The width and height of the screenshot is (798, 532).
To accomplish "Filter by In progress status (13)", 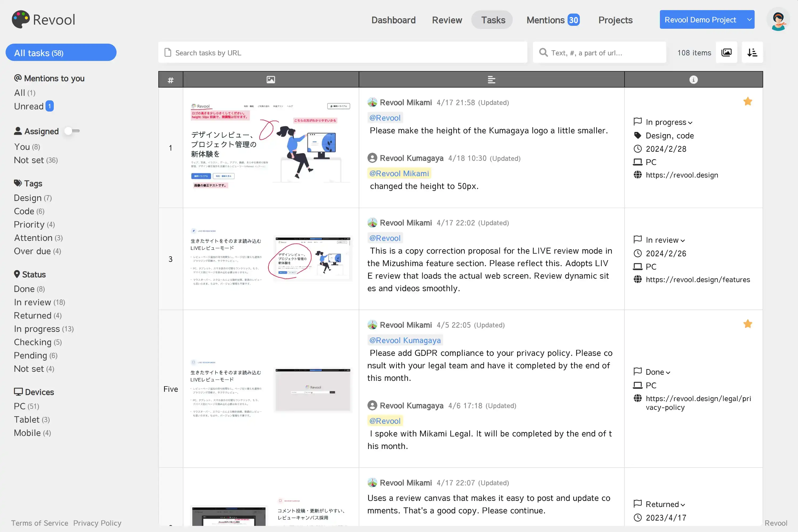I will point(44,329).
